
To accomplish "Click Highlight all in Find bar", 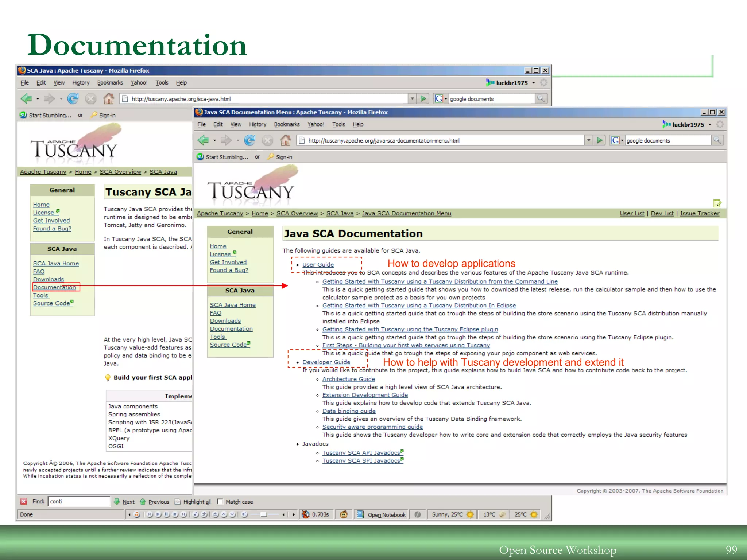I will tap(193, 502).
